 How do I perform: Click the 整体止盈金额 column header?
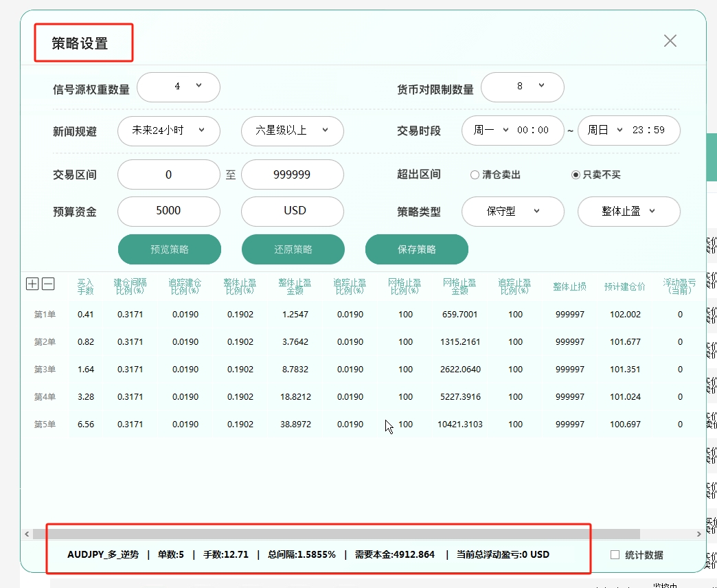click(x=295, y=286)
